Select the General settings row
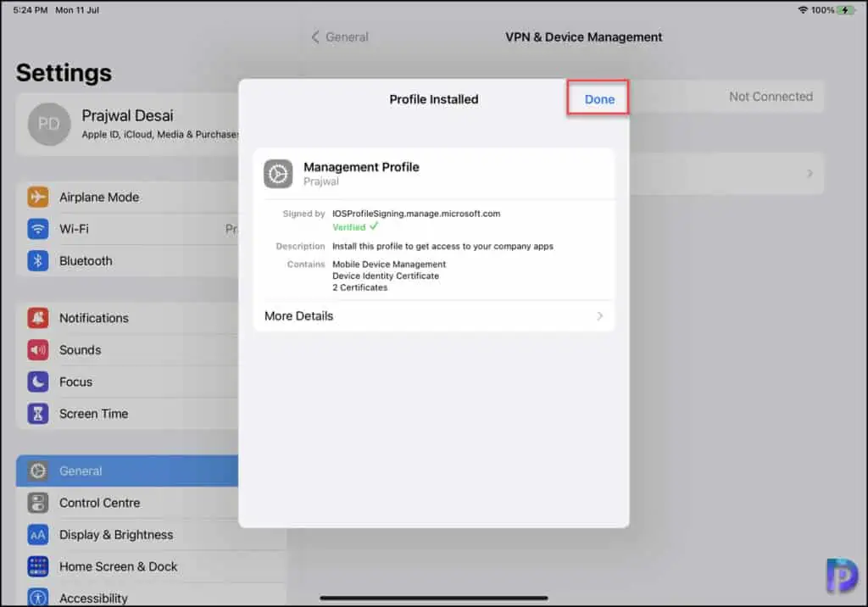Viewport: 868px width, 607px height. 127,471
